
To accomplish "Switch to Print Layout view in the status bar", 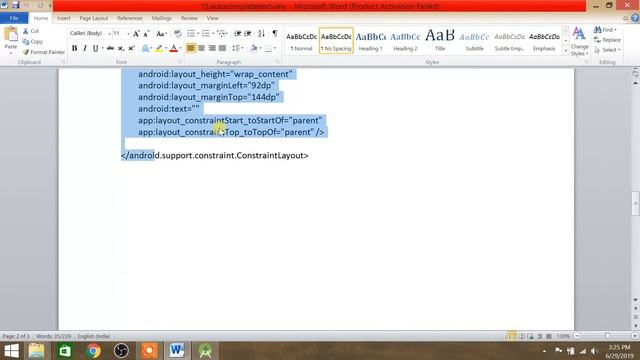I will coord(512,336).
